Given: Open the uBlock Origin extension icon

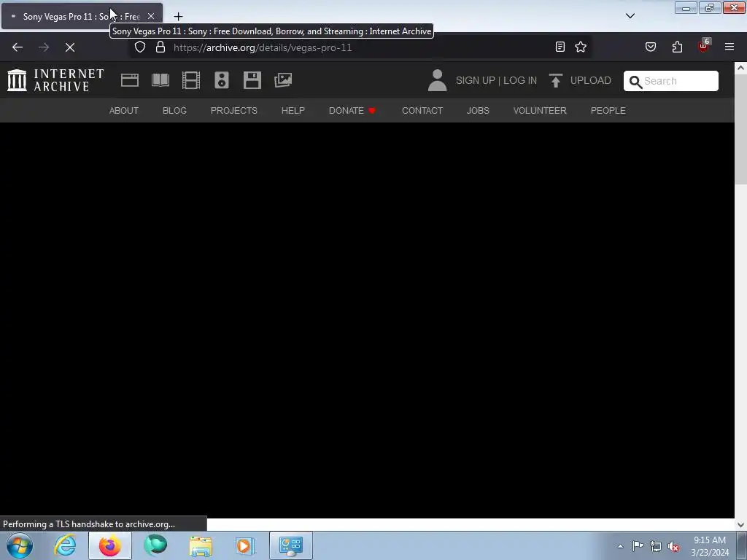Looking at the screenshot, I should 704,46.
